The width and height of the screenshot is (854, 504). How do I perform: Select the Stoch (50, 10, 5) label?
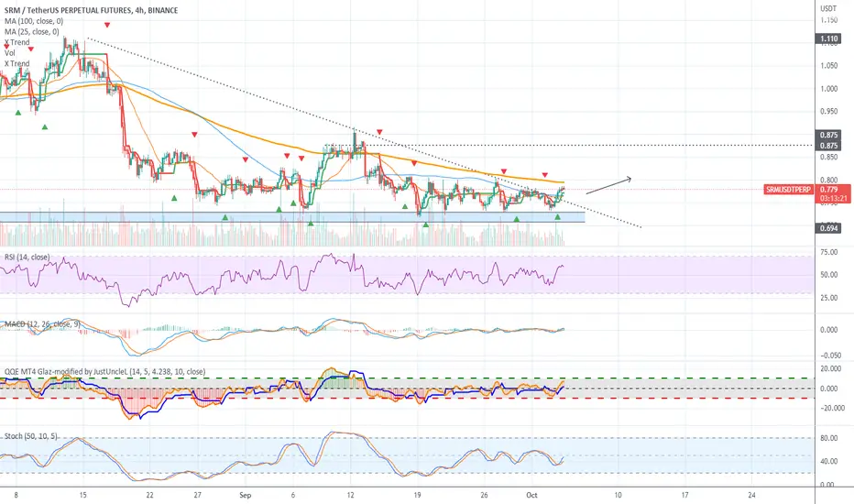pos(30,436)
